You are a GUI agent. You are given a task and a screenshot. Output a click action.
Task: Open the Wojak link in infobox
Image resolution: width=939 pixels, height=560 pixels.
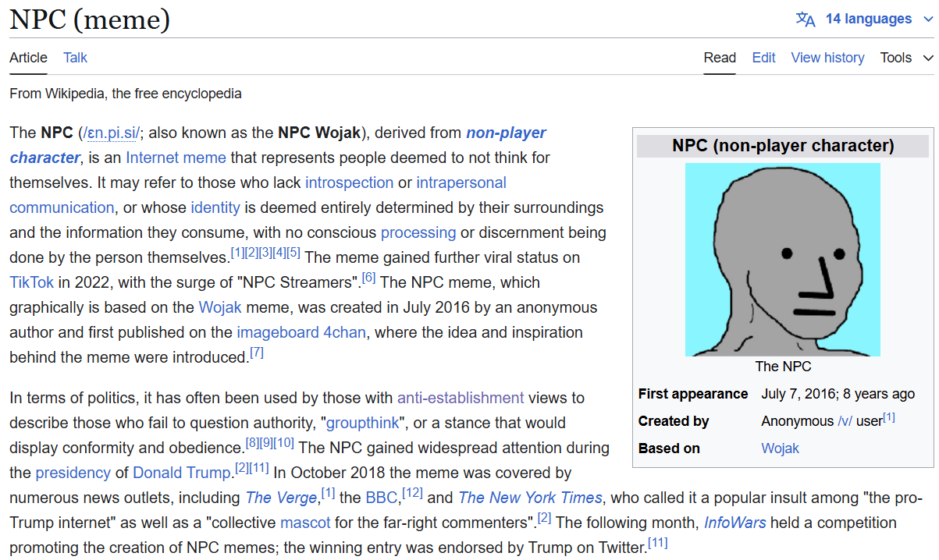tap(780, 448)
